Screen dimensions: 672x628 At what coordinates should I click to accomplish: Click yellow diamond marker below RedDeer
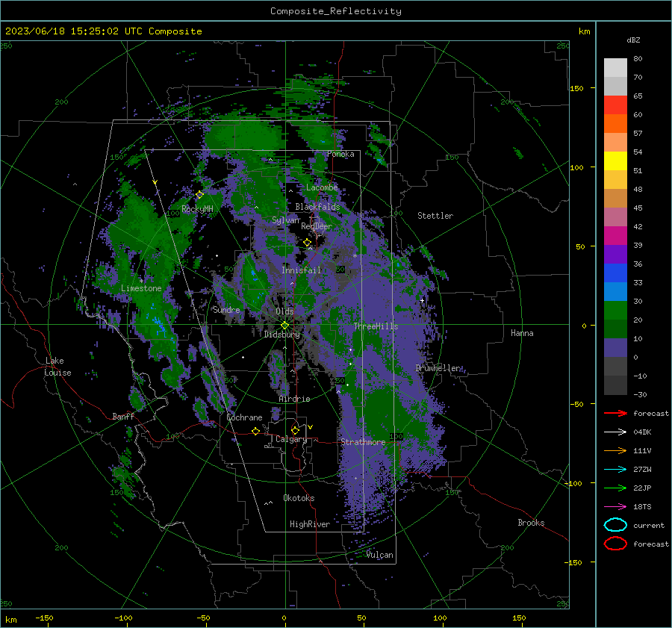307,243
